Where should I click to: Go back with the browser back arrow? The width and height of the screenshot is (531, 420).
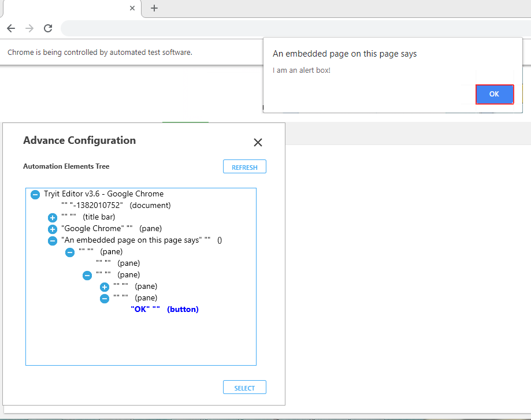click(x=11, y=28)
